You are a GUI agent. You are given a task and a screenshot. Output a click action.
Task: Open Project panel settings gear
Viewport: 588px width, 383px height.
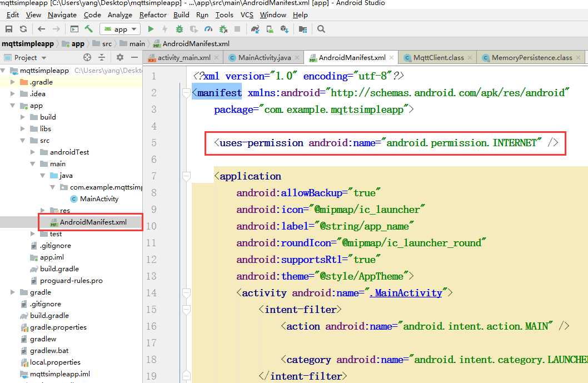point(119,57)
